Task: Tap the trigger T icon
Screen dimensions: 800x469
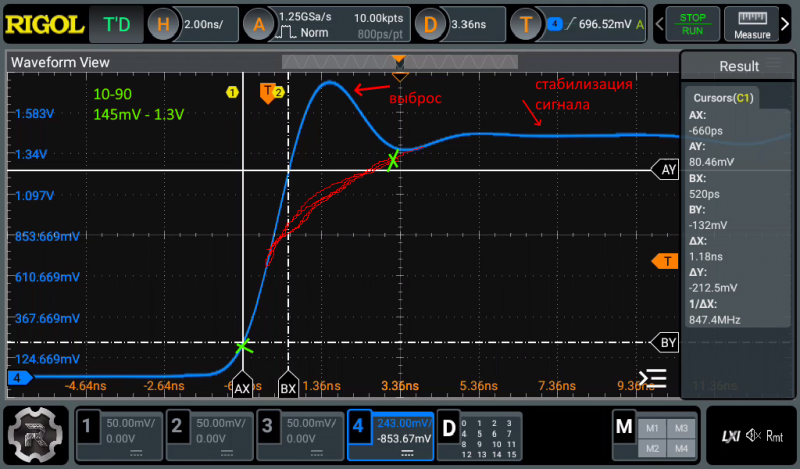Action: tap(526, 24)
